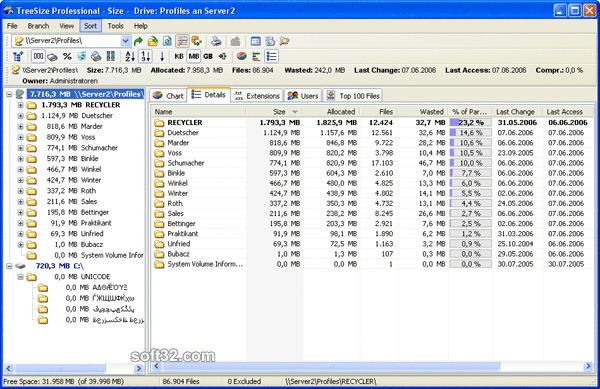
Task: Click the open folder scan icon
Action: pos(153,41)
